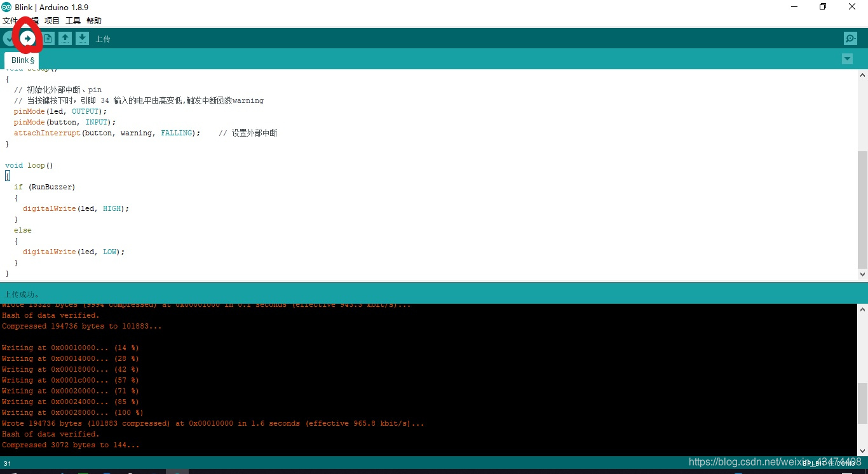The height and width of the screenshot is (474, 868).
Task: Open the Serial Monitor magnifier icon
Action: pos(850,39)
